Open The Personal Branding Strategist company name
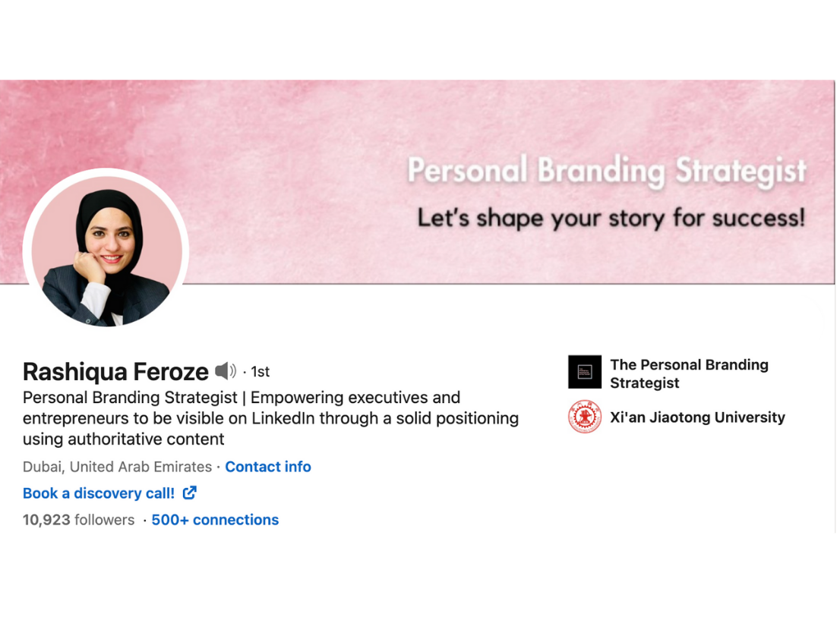Image resolution: width=840 pixels, height=630 pixels. click(x=689, y=373)
